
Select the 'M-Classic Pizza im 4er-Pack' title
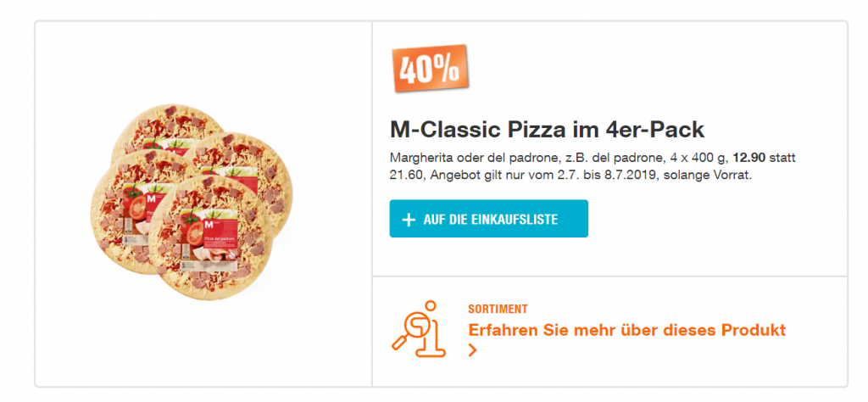click(547, 131)
